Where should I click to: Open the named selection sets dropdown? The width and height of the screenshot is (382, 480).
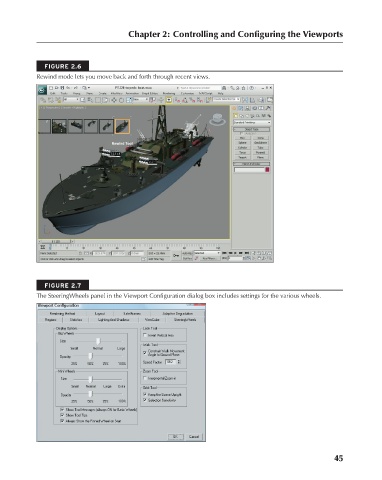[226, 99]
